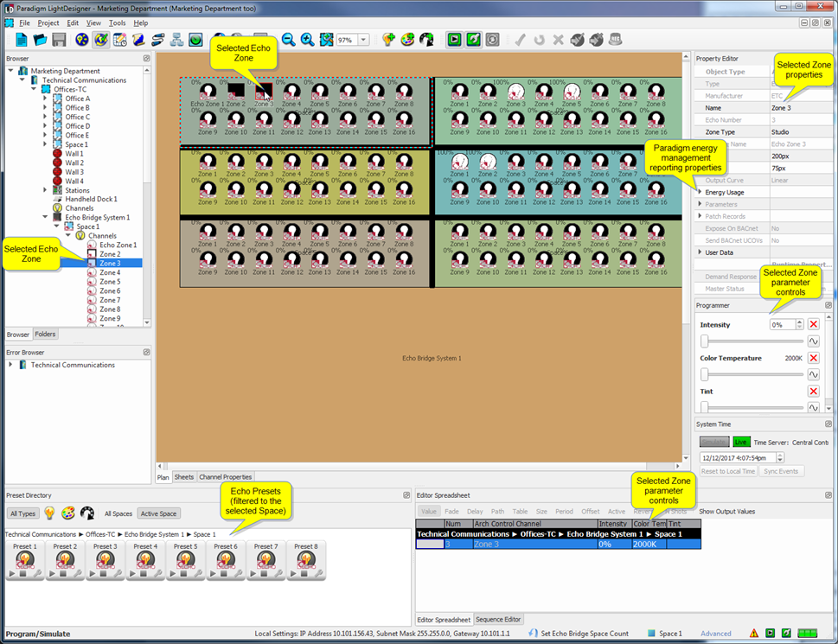Open the File menu

(24, 23)
